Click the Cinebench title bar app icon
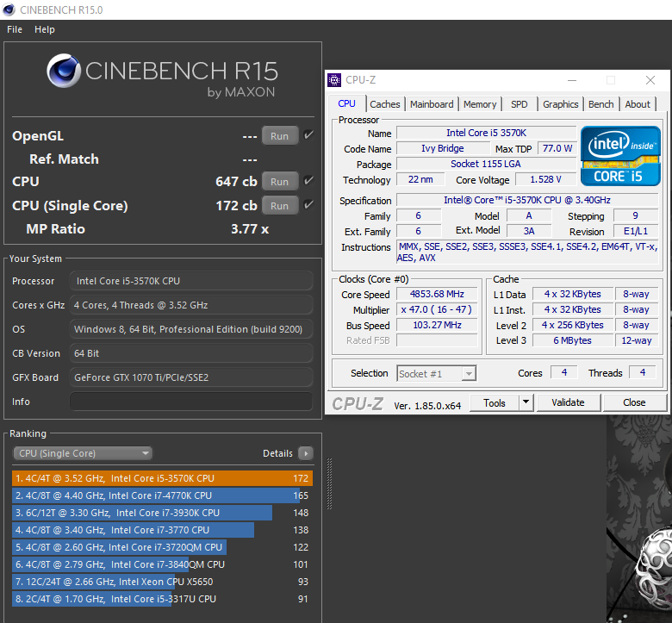Image resolution: width=672 pixels, height=623 pixels. (x=9, y=9)
